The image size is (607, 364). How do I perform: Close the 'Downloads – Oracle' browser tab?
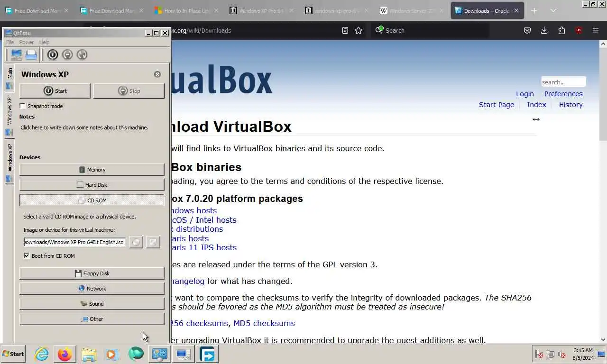[x=516, y=10]
